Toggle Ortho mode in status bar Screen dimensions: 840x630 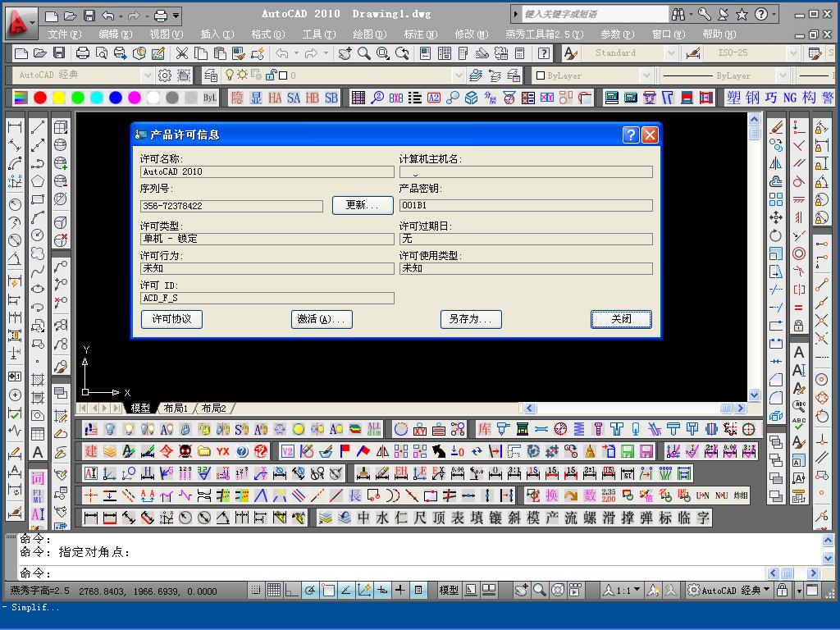[x=291, y=591]
